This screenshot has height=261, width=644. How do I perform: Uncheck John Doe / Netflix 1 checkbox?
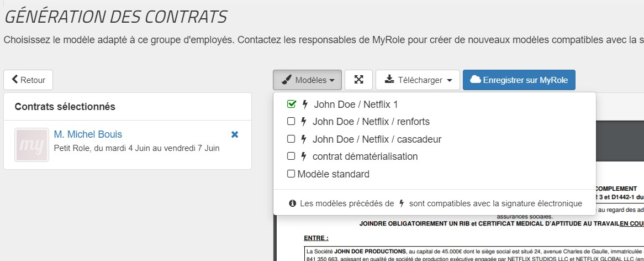click(291, 105)
